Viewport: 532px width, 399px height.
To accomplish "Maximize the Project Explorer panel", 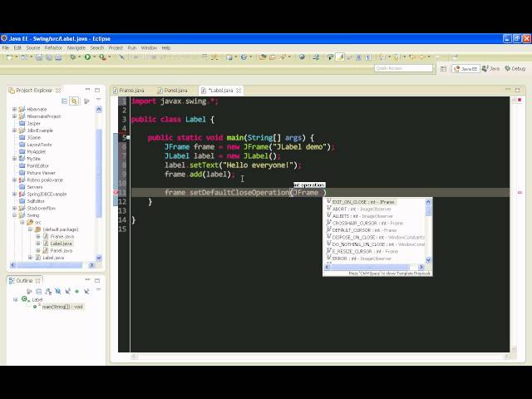I will 97,90.
